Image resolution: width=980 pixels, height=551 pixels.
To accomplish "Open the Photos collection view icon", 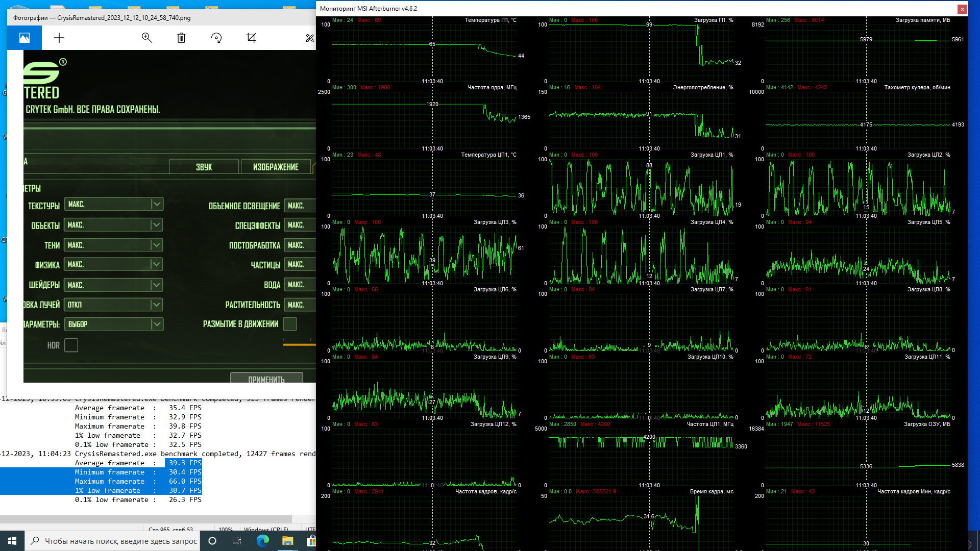I will (x=24, y=38).
